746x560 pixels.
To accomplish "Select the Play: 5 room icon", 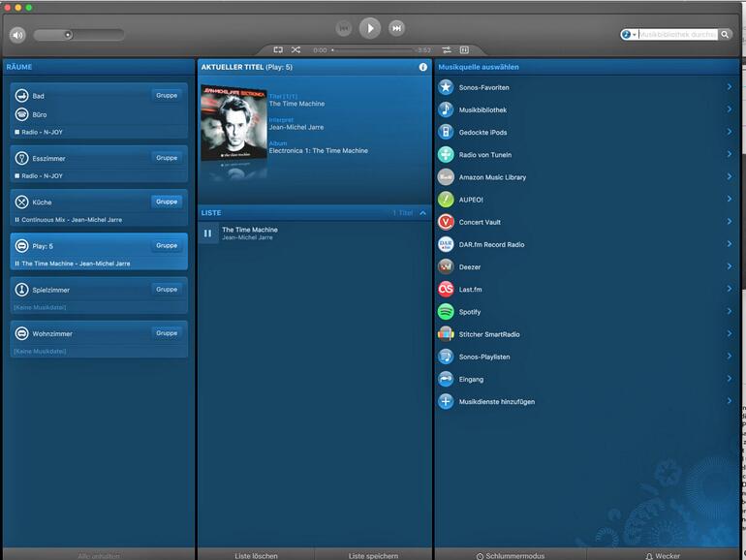I will coord(21,246).
